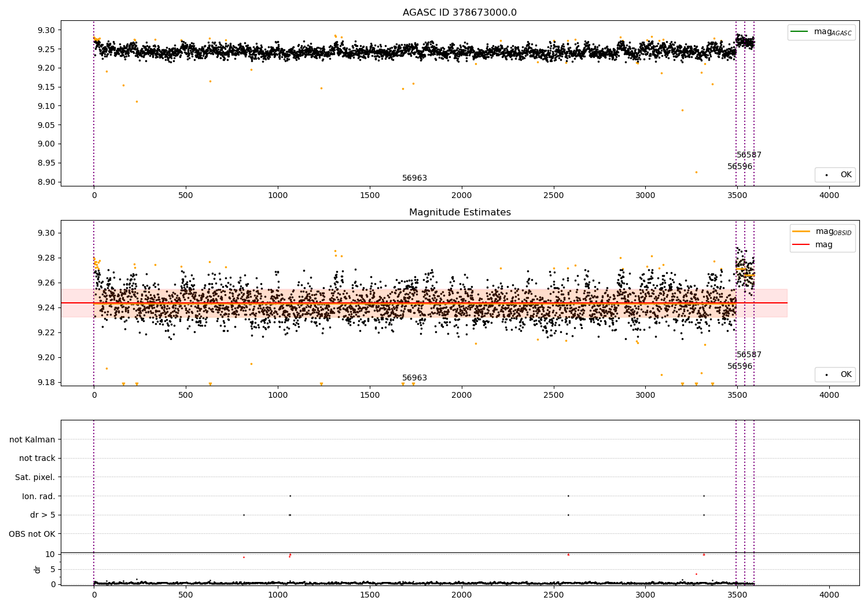Screen dimensions: 868x608
Task: Click the title 'AGASC ID 378673000.0'
Action: 459,13
